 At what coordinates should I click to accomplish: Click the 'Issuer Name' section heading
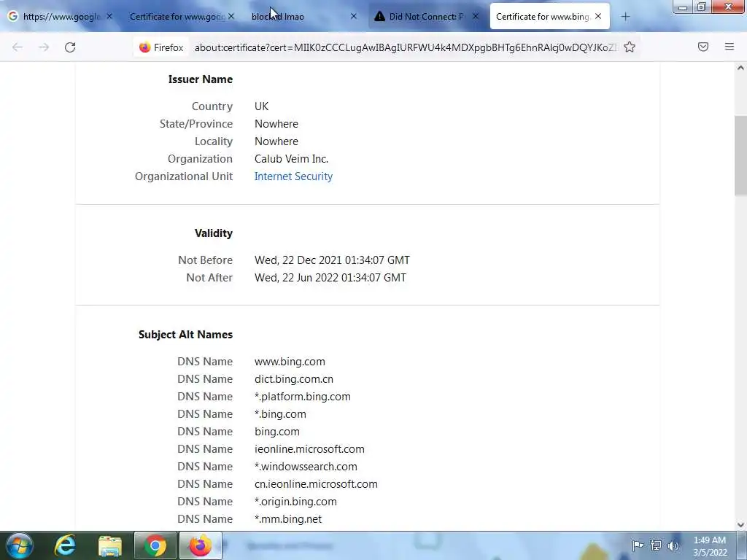(201, 79)
